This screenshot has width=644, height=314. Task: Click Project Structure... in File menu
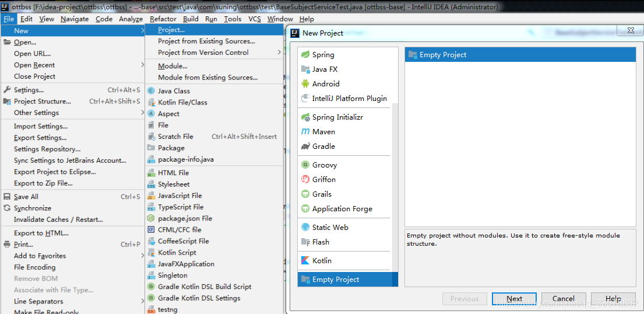(x=73, y=101)
